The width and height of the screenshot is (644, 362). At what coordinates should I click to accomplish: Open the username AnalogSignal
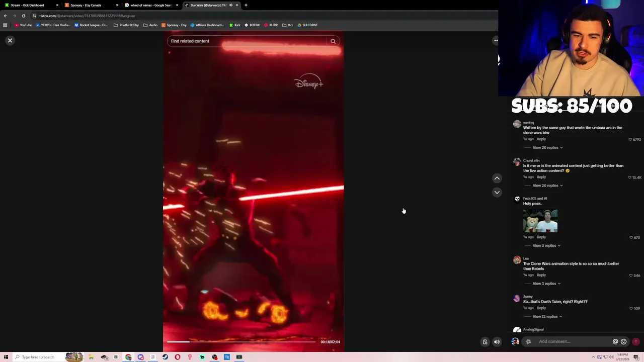point(533,329)
